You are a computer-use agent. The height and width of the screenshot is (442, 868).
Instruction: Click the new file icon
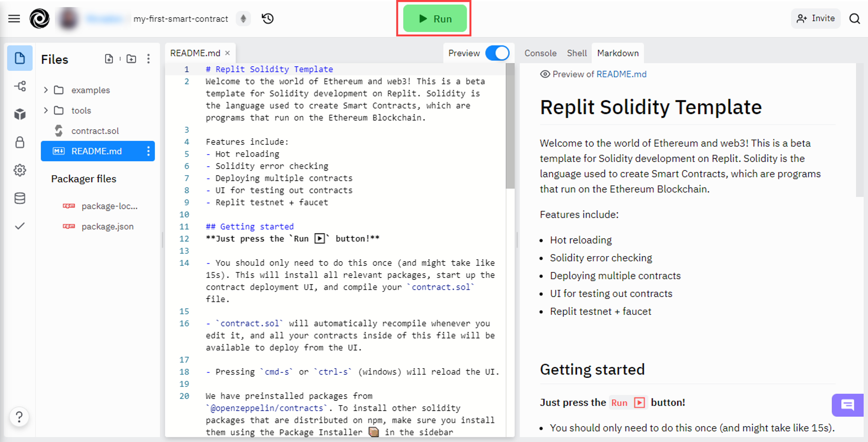tap(109, 59)
